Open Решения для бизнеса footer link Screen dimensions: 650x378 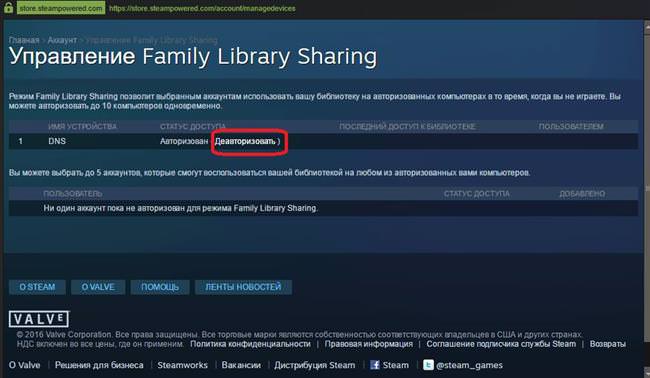pyautogui.click(x=99, y=365)
